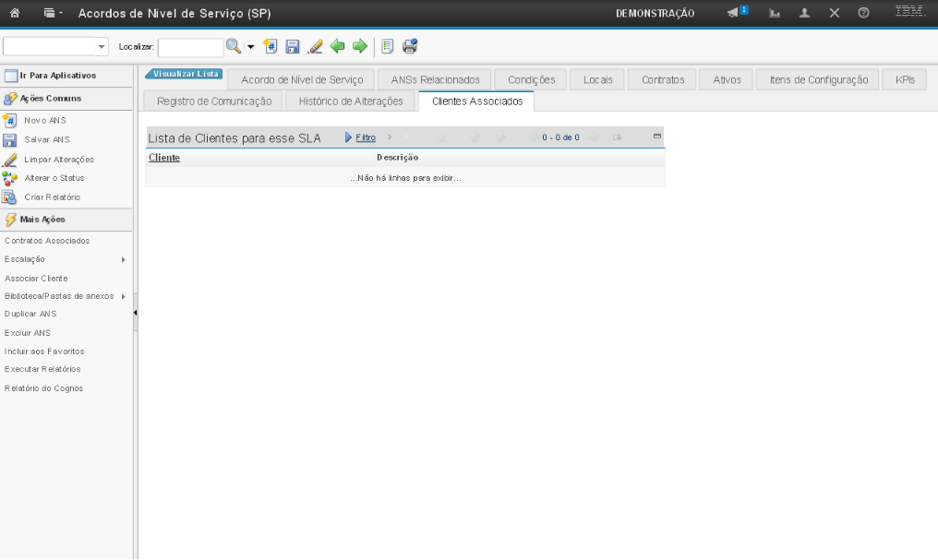Switch to the Contratos tab
The width and height of the screenshot is (938, 560).
click(663, 80)
